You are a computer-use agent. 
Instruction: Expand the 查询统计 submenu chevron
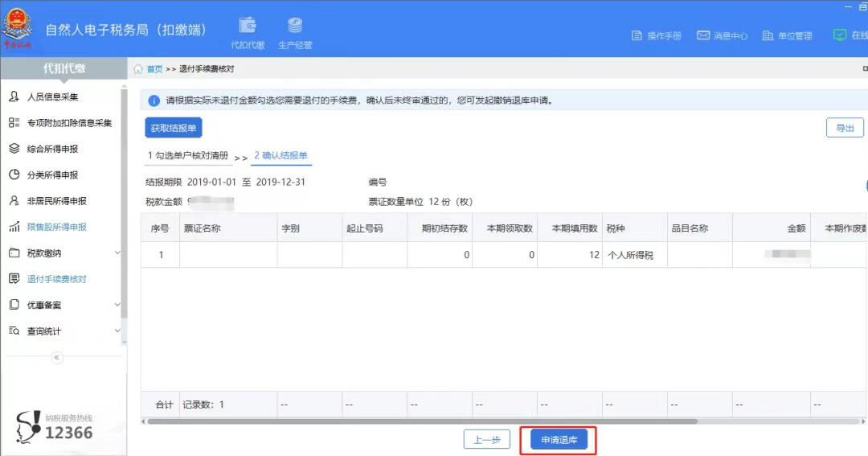117,331
